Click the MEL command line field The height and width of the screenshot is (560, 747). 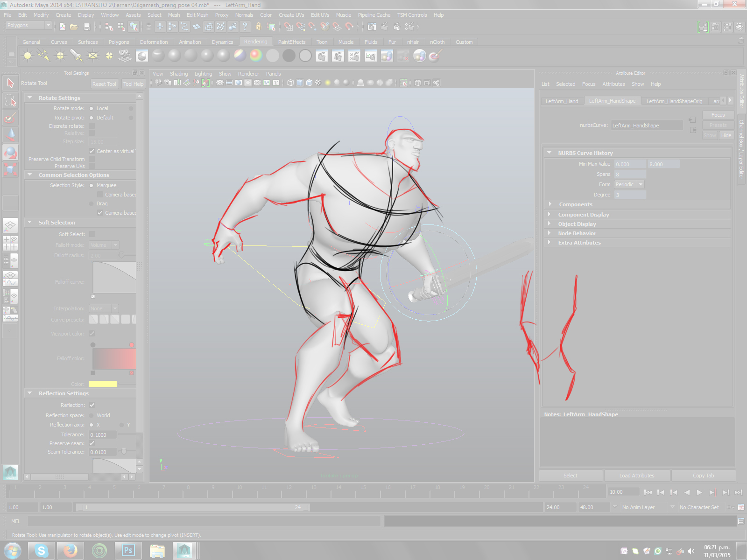(x=204, y=521)
